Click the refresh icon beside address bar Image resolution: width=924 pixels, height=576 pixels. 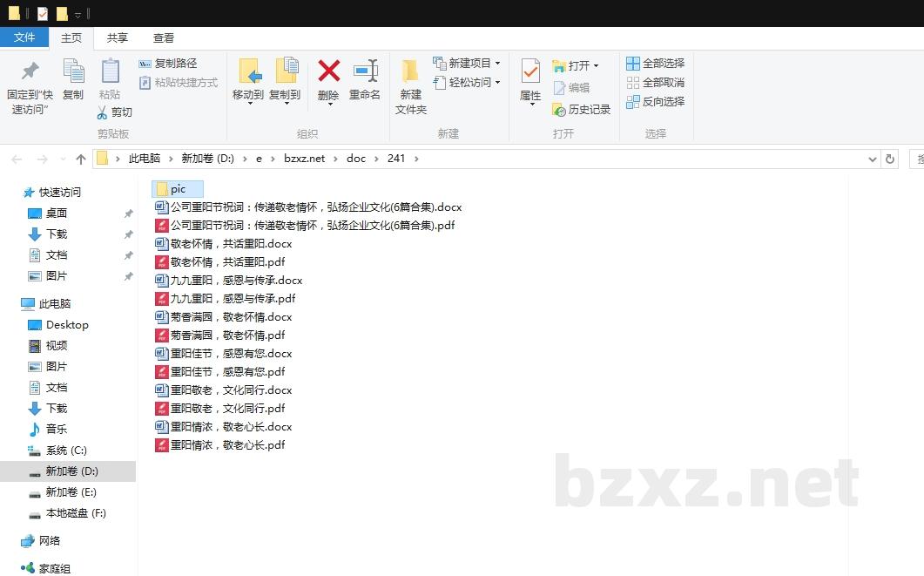[x=889, y=159]
